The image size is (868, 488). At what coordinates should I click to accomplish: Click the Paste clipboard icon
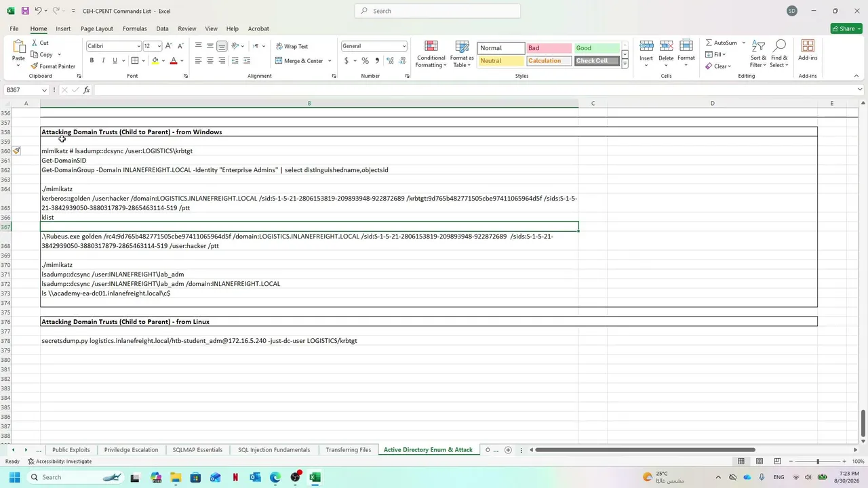pyautogui.click(x=18, y=46)
